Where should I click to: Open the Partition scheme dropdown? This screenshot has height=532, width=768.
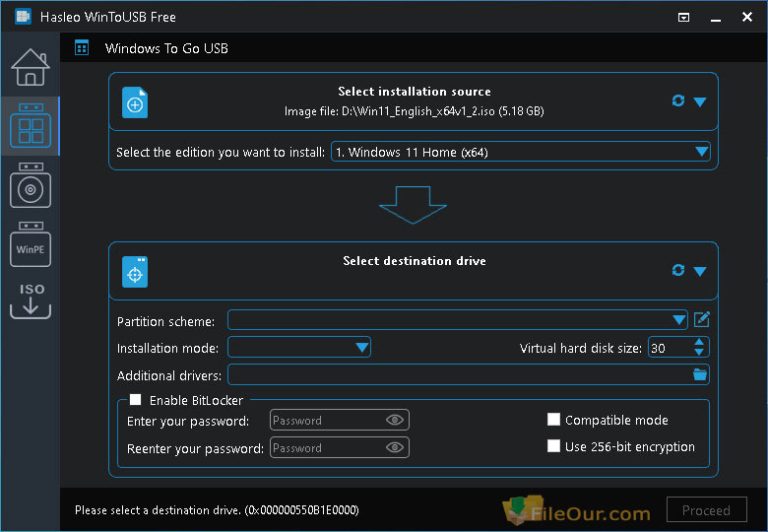click(457, 320)
